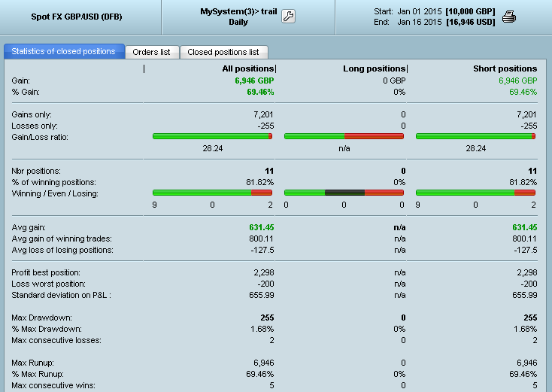Click the 6,946 GBP gain under Short positions
This screenshot has height=392, width=552.
[x=518, y=81]
